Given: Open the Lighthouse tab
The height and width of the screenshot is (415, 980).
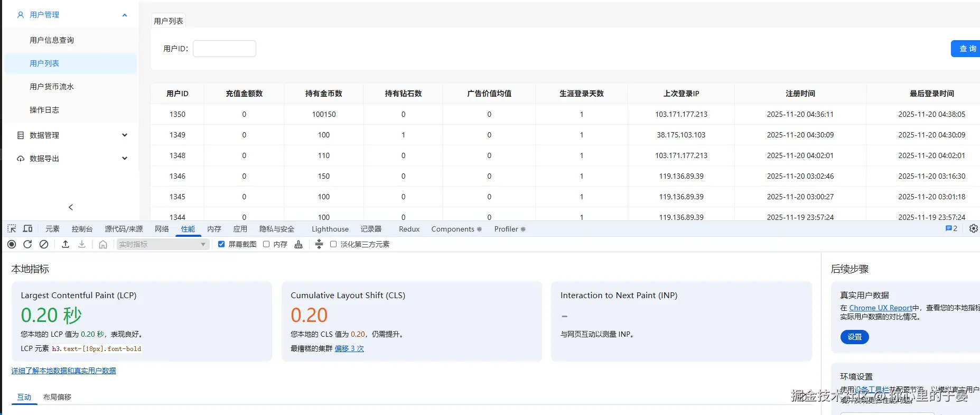Looking at the screenshot, I should 330,229.
